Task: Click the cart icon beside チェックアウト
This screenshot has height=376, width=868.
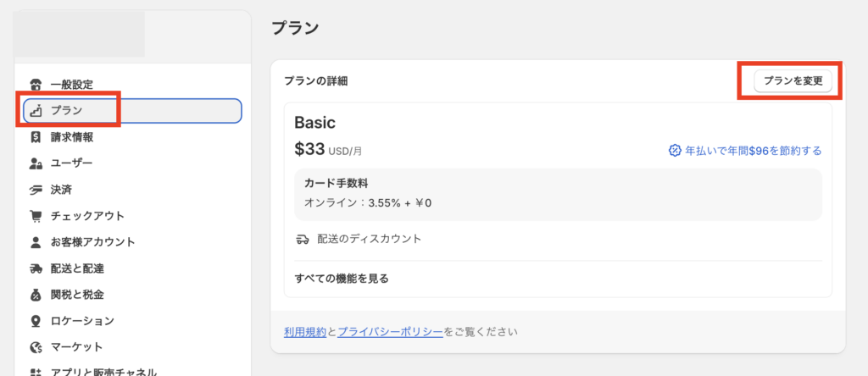Action: pos(36,215)
